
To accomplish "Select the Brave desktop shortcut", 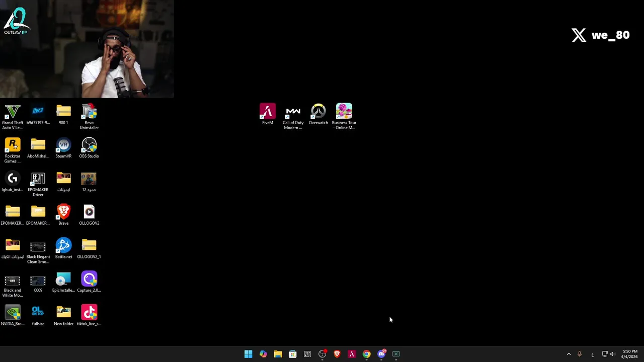I will (63, 215).
